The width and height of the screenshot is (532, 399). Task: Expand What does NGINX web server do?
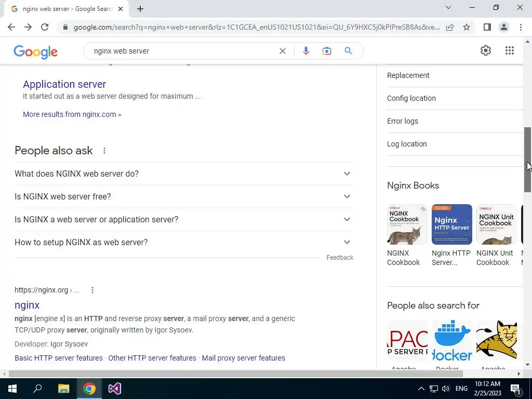pyautogui.click(x=183, y=174)
